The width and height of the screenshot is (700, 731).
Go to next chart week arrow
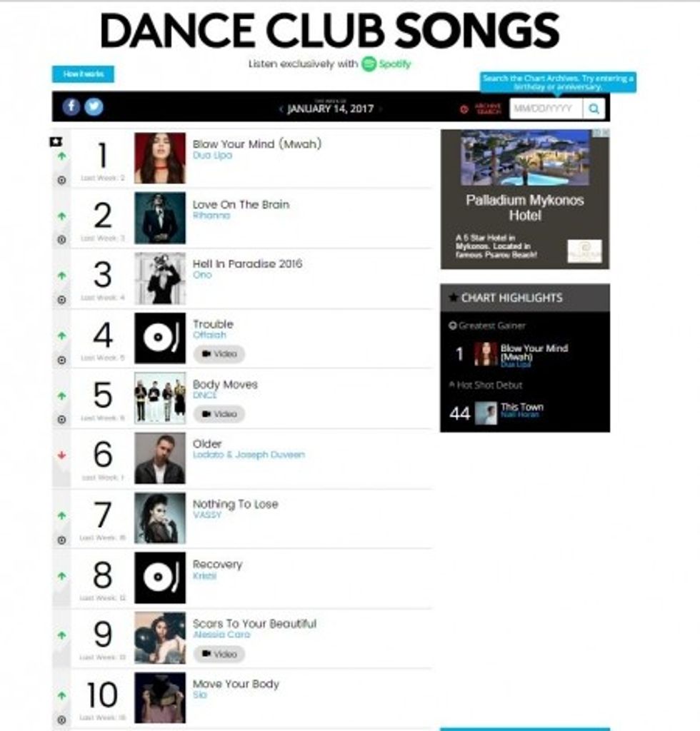(381, 109)
